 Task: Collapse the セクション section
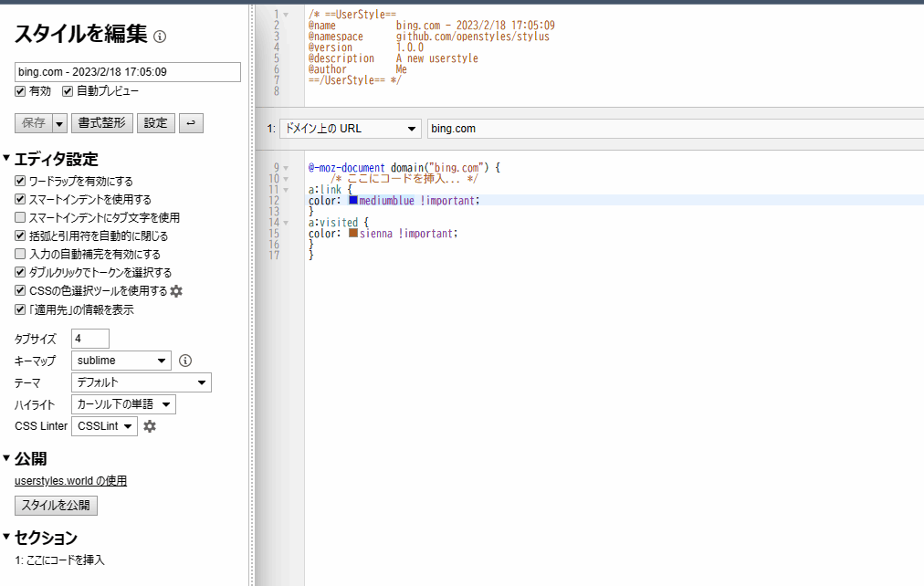coord(6,536)
